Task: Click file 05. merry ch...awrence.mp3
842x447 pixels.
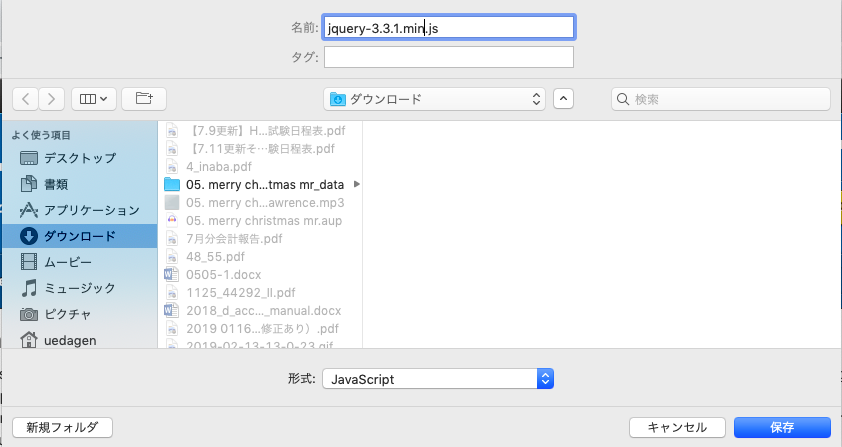Action: (x=260, y=203)
